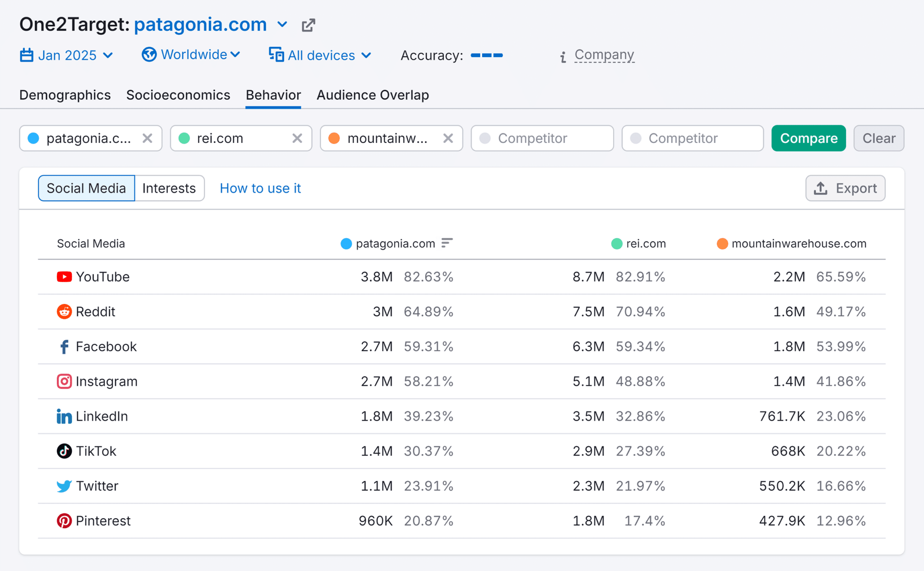Click the 761.7K LinkedIn value
The image size is (924, 571).
782,416
